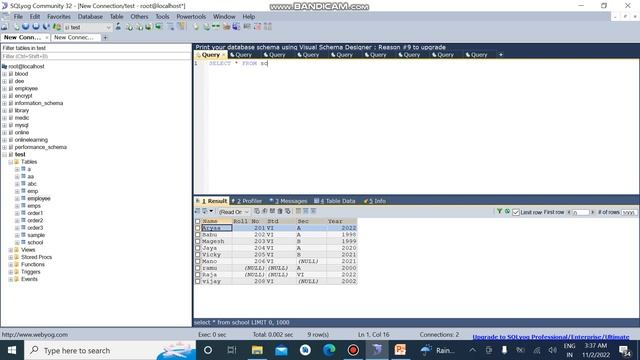
Task: Open the database selector dropdown showing 'test'
Action: [x=88, y=27]
